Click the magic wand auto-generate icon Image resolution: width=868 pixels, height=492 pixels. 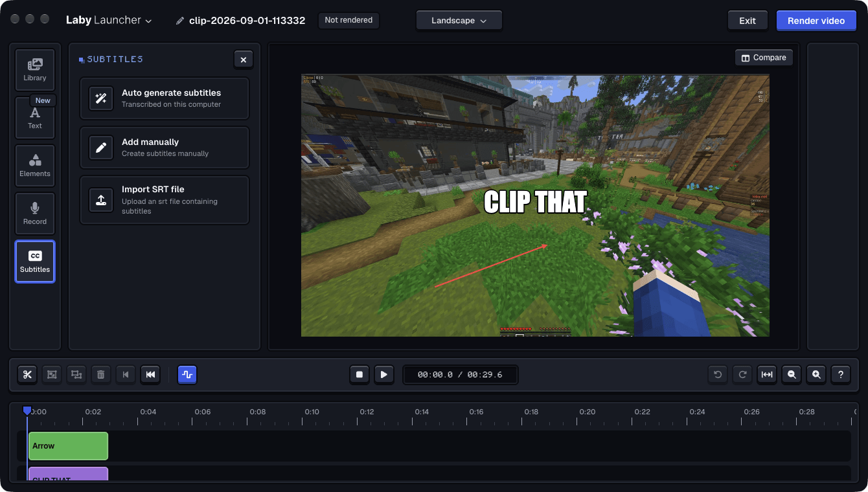(x=101, y=98)
